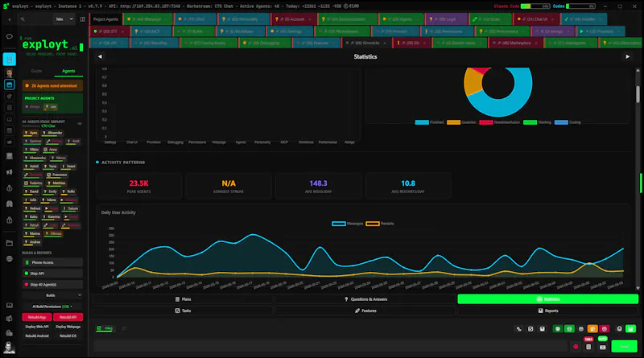Click the orange icon button in message toolbar
Screen dimensions: 644x358
tap(592, 329)
